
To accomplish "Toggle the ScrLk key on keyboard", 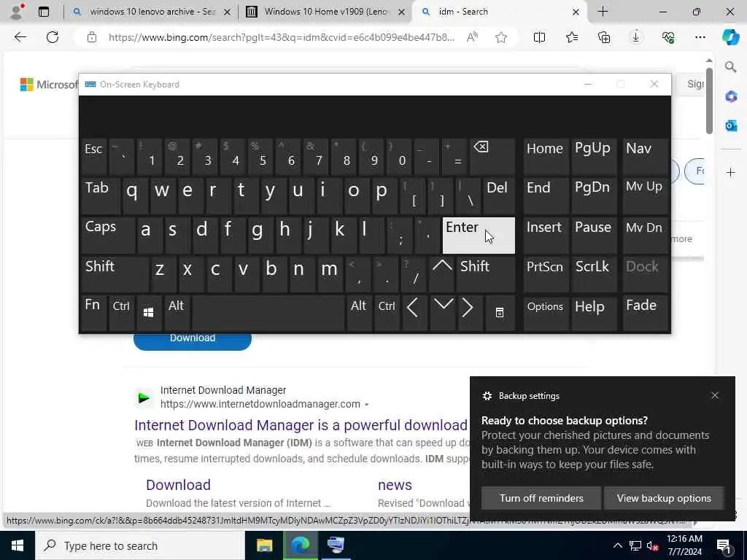I will point(592,274).
